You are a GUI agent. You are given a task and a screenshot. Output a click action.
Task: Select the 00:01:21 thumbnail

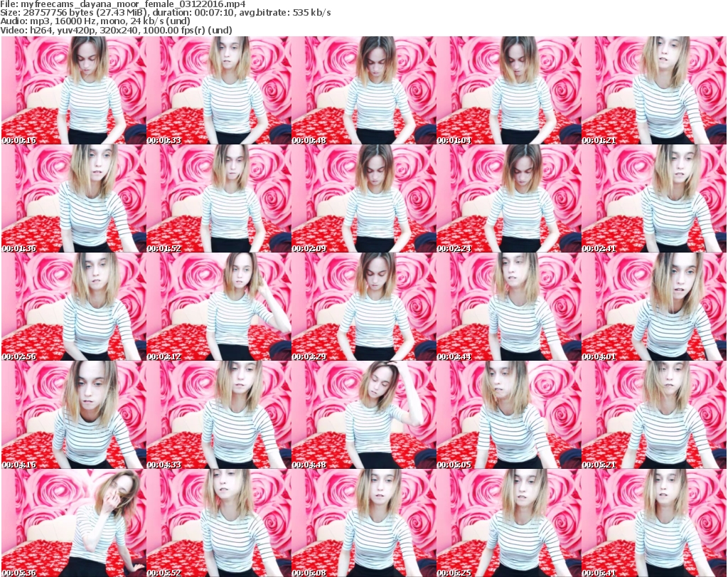(653, 90)
